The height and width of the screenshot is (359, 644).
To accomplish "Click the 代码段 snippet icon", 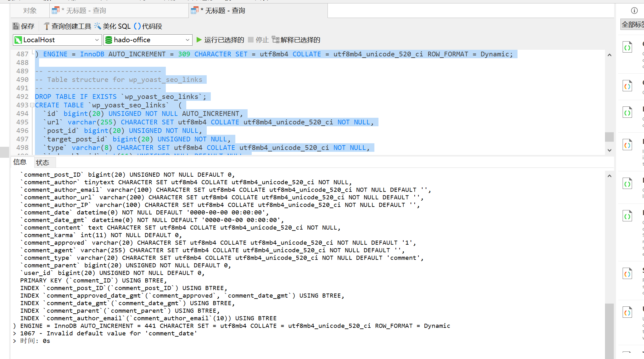I will click(x=137, y=26).
